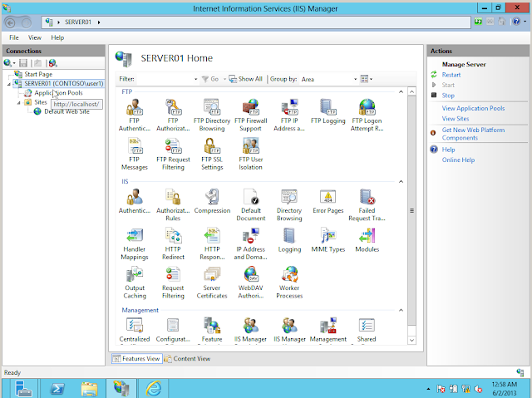
Task: Click View Sites link
Action: (x=456, y=119)
